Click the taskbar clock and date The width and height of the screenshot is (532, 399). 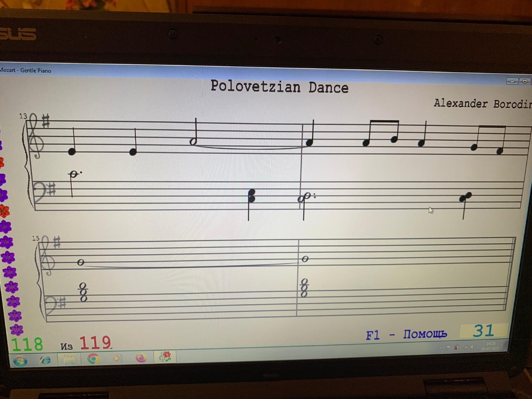click(491, 346)
